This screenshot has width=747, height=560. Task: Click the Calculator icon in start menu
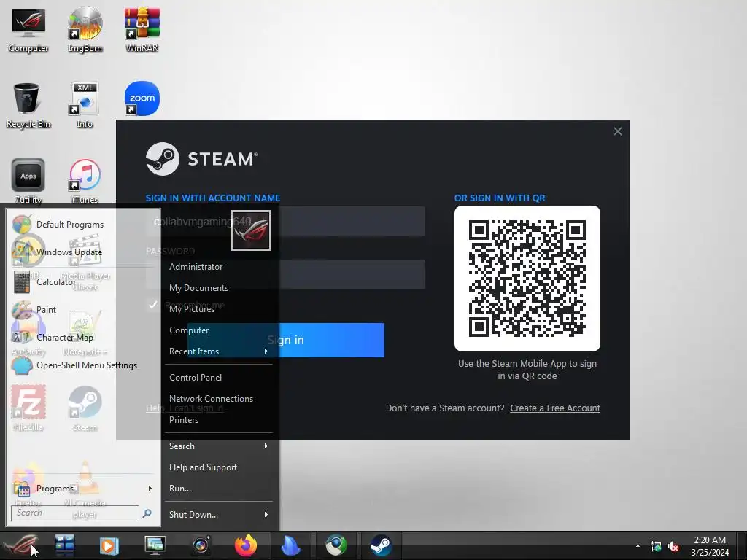[21, 282]
